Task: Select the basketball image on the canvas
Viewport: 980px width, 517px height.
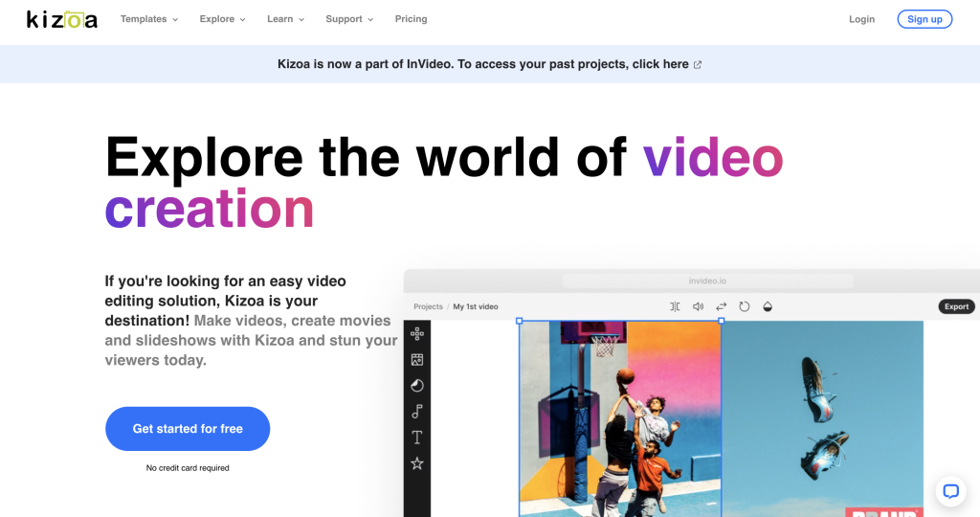Action: click(620, 418)
